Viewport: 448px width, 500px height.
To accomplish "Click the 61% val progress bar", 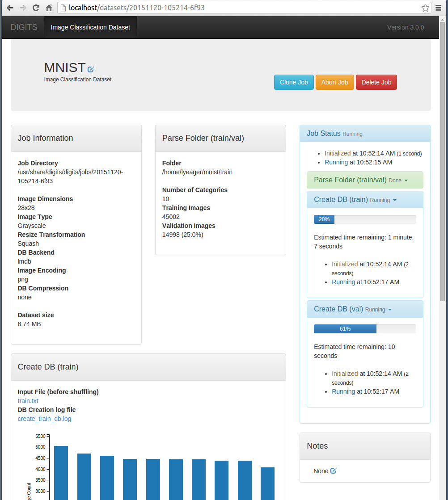I will tap(365, 329).
